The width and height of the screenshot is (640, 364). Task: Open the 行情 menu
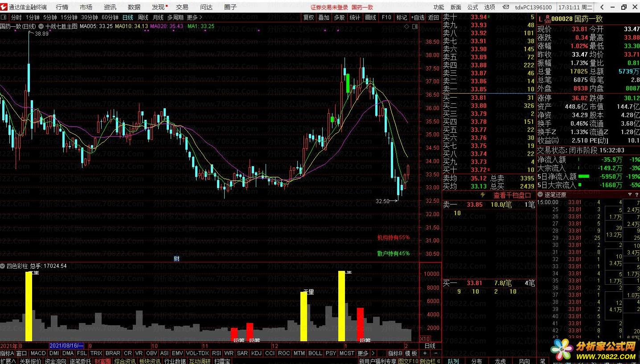click(62, 7)
